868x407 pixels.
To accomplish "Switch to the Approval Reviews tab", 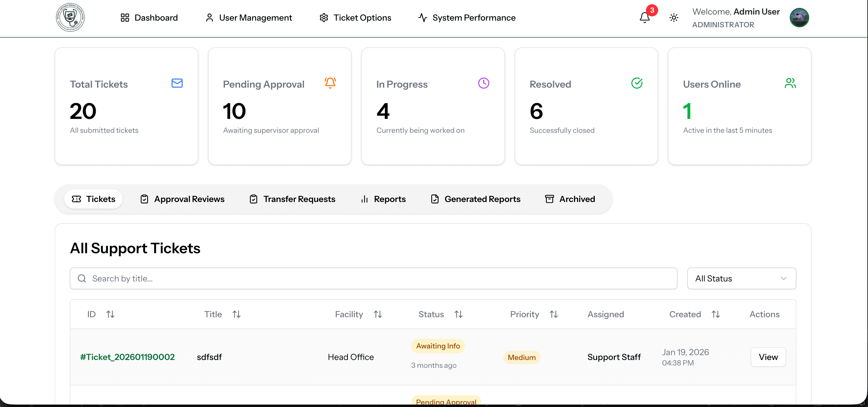I will [x=182, y=199].
